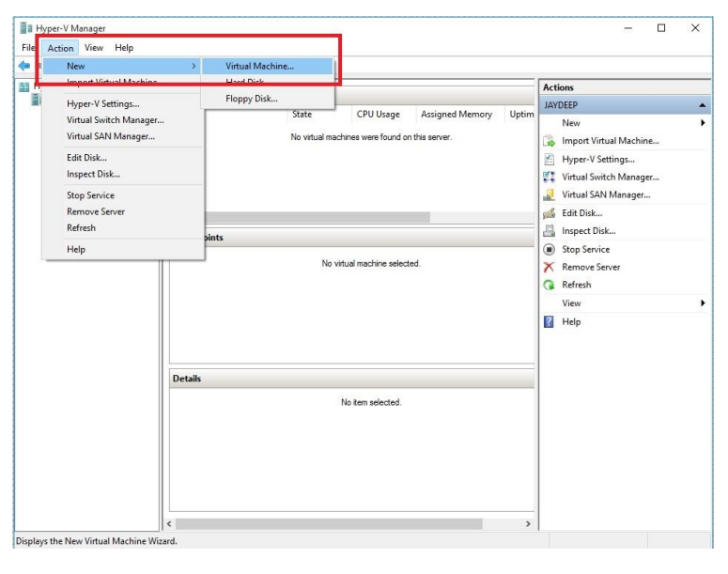
Task: Select Virtual SAN Manager... in Action menu
Action: (x=111, y=136)
